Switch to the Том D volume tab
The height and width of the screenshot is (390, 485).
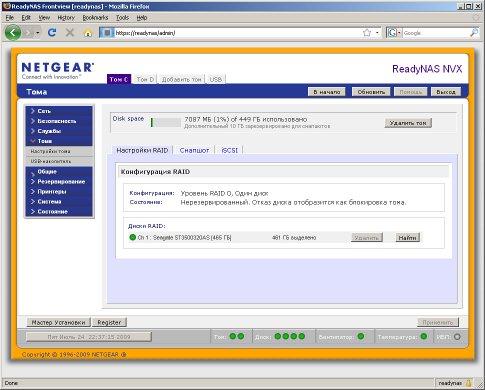click(x=145, y=79)
